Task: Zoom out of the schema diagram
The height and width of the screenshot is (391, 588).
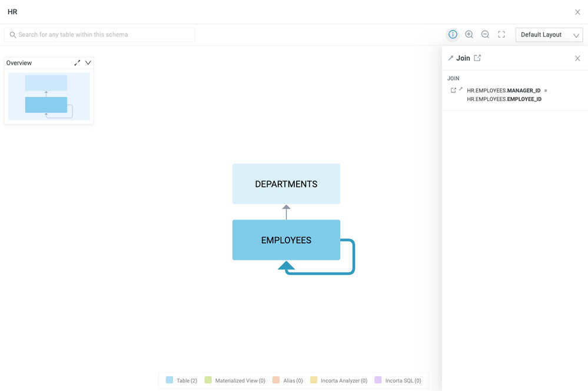Action: 485,35
